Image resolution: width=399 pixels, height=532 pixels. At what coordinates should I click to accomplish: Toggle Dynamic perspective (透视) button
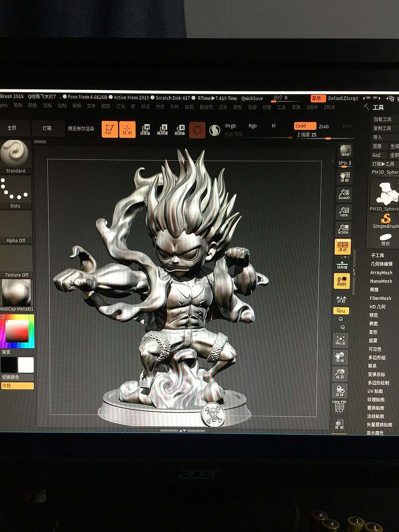(x=343, y=247)
